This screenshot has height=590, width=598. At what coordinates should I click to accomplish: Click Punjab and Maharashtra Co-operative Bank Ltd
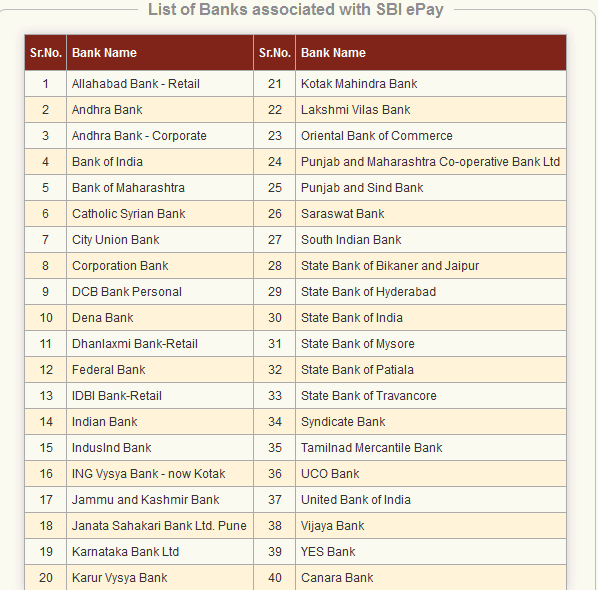(x=430, y=162)
